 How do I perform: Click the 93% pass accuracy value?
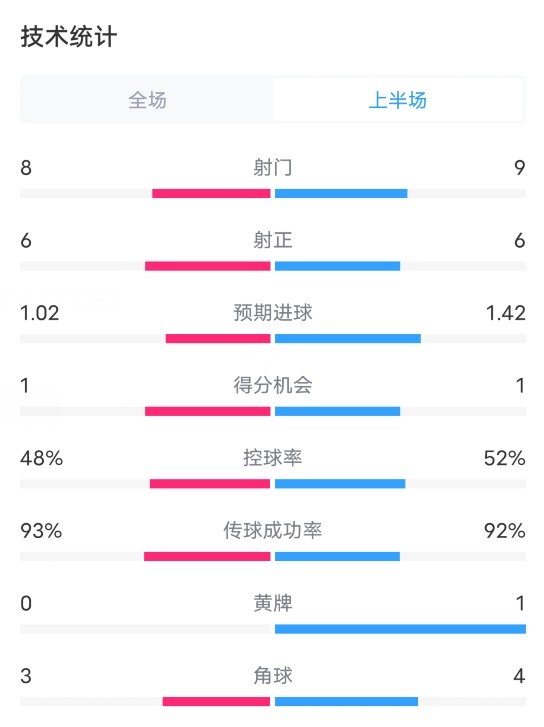pyautogui.click(x=41, y=530)
